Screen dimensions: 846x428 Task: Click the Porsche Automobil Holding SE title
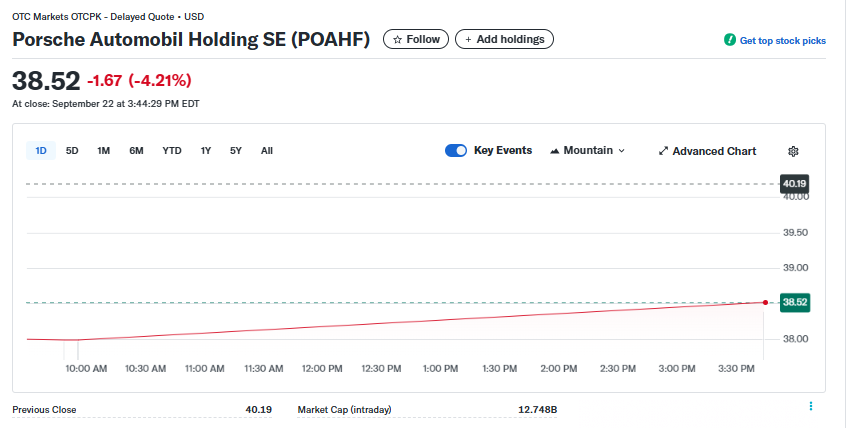191,39
